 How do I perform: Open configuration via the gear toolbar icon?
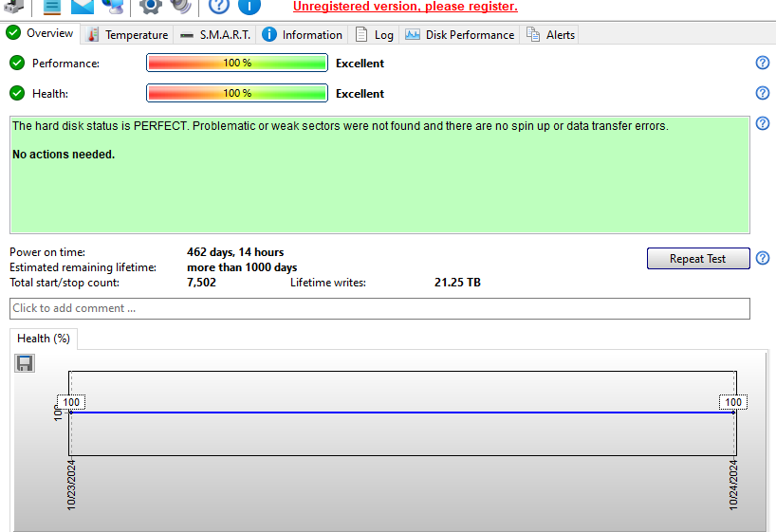pos(151,6)
